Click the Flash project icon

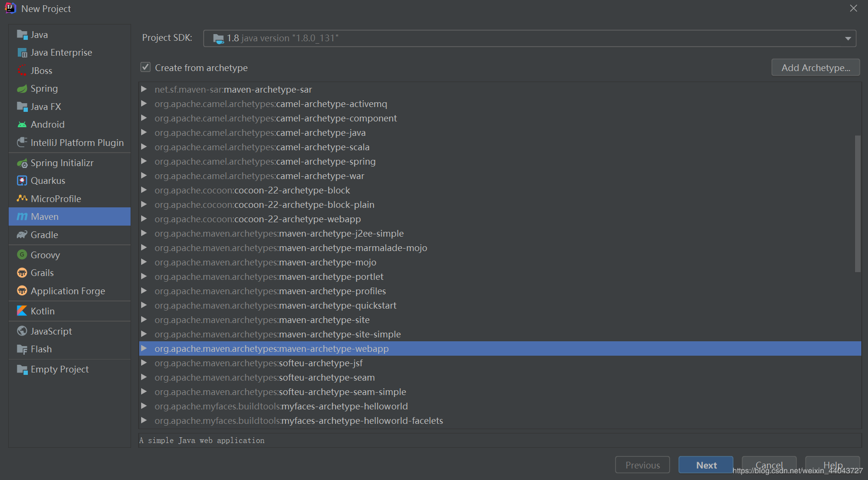(22, 349)
